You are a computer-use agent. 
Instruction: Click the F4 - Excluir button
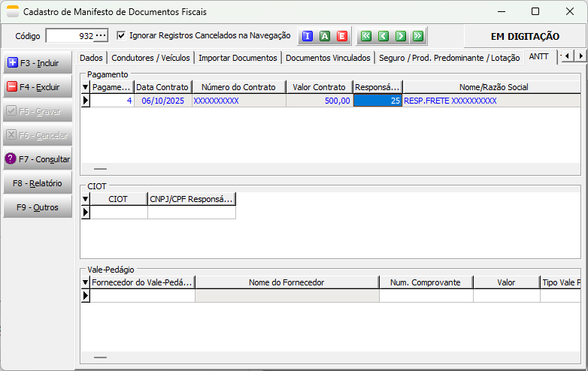pyautogui.click(x=38, y=87)
